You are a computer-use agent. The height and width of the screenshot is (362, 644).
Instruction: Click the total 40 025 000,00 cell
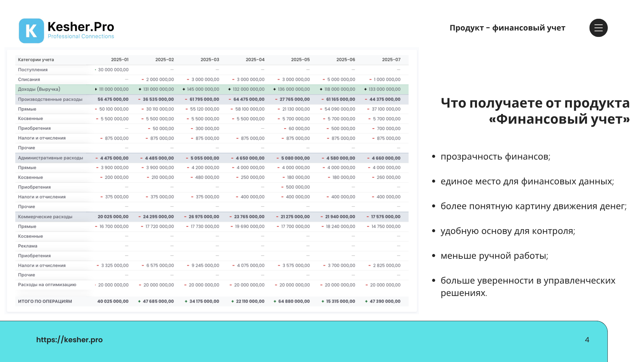coord(113,301)
